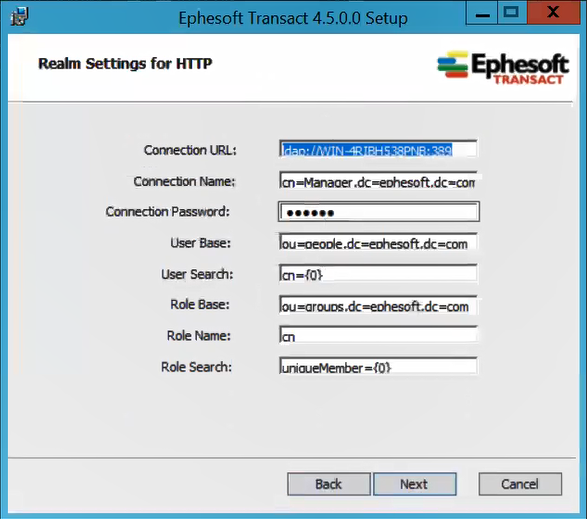Click the 'Connection Password:' label
This screenshot has width=587, height=519.
(168, 212)
